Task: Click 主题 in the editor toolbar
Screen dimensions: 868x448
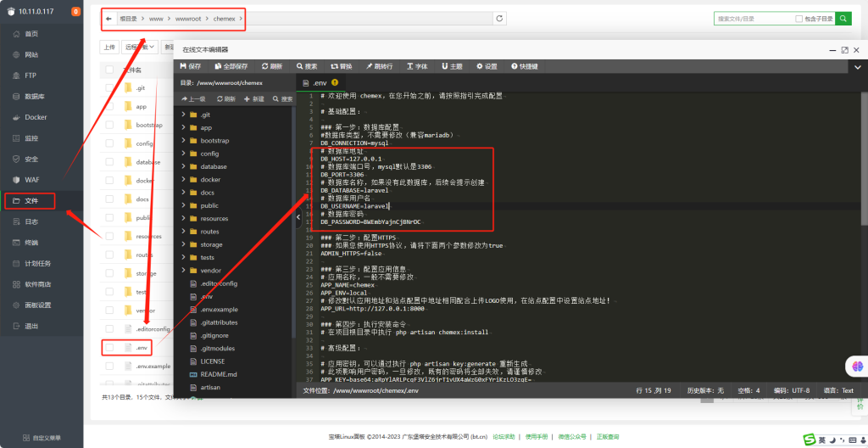Action: [452, 66]
